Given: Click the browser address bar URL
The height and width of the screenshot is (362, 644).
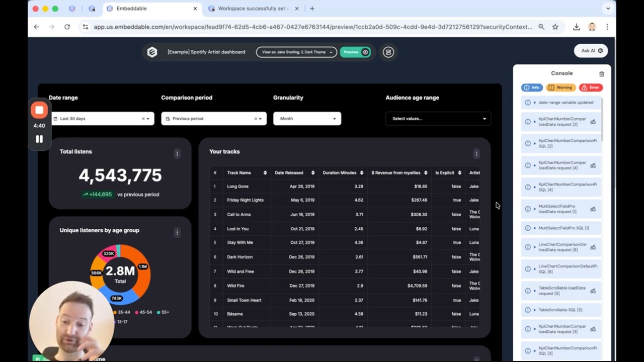Looking at the screenshot, I should coord(312,27).
